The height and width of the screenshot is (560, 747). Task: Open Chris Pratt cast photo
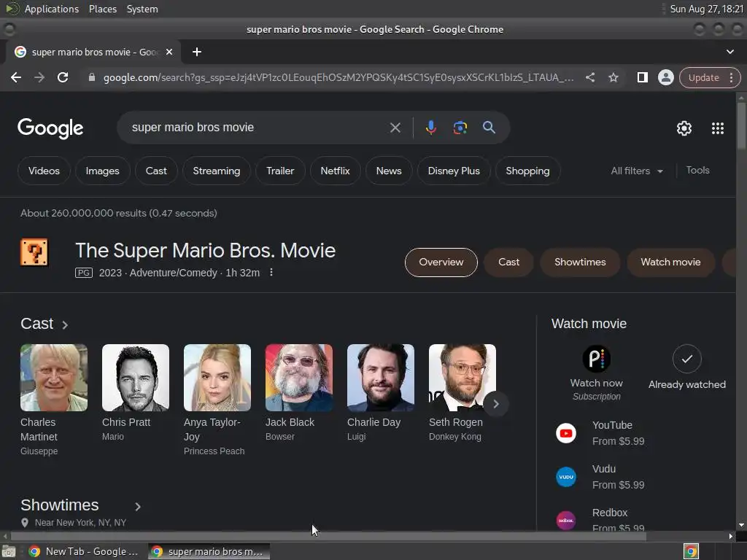135,378
